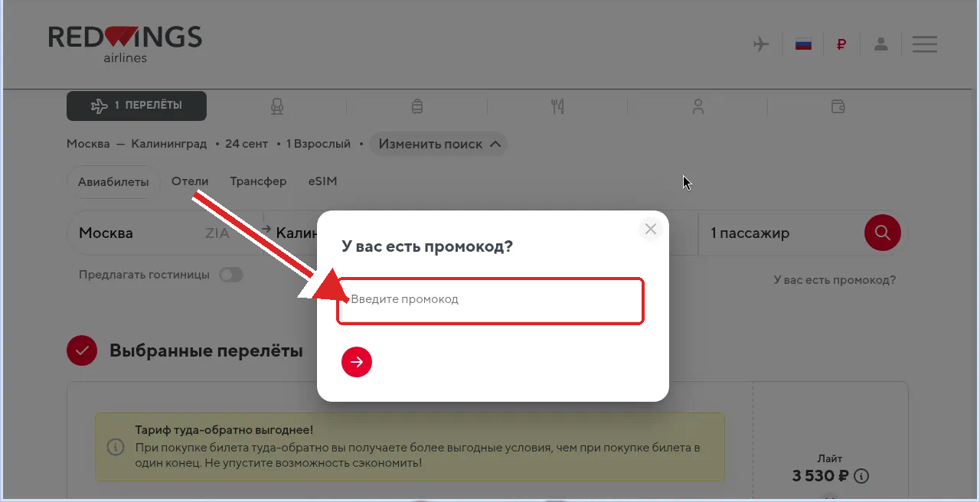Image resolution: width=980 pixels, height=502 pixels.
Task: Collapse the Изменить поиск expander
Action: (x=438, y=144)
